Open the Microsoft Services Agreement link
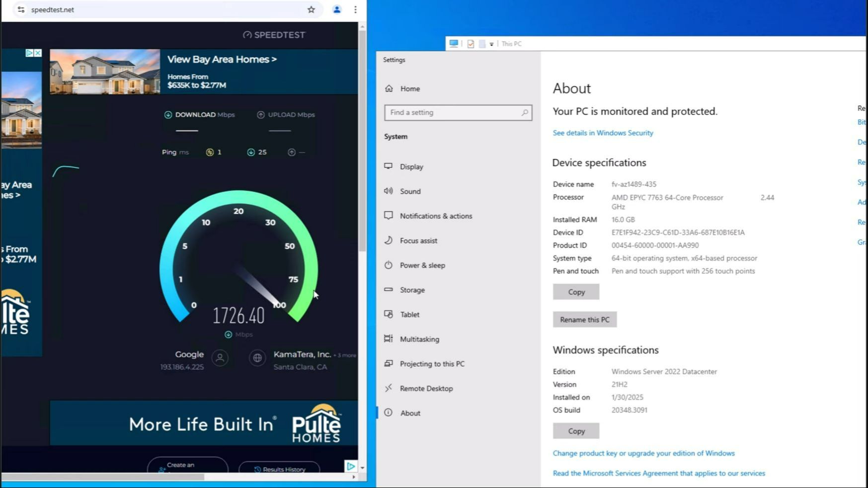Screen dimensions: 868x488 tap(659, 474)
